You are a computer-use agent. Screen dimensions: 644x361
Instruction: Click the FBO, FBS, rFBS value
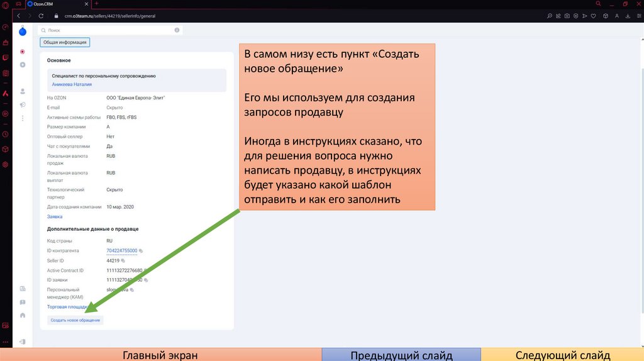[121, 117]
